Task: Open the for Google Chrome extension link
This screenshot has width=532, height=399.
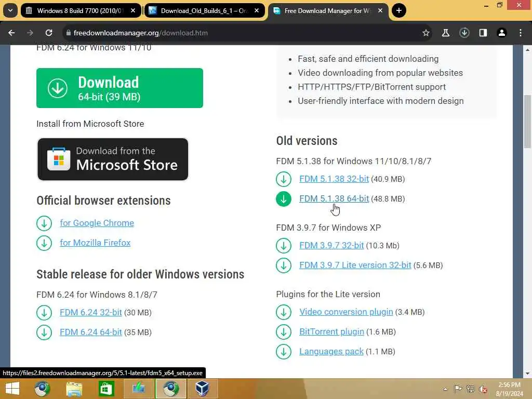Action: pyautogui.click(x=97, y=223)
